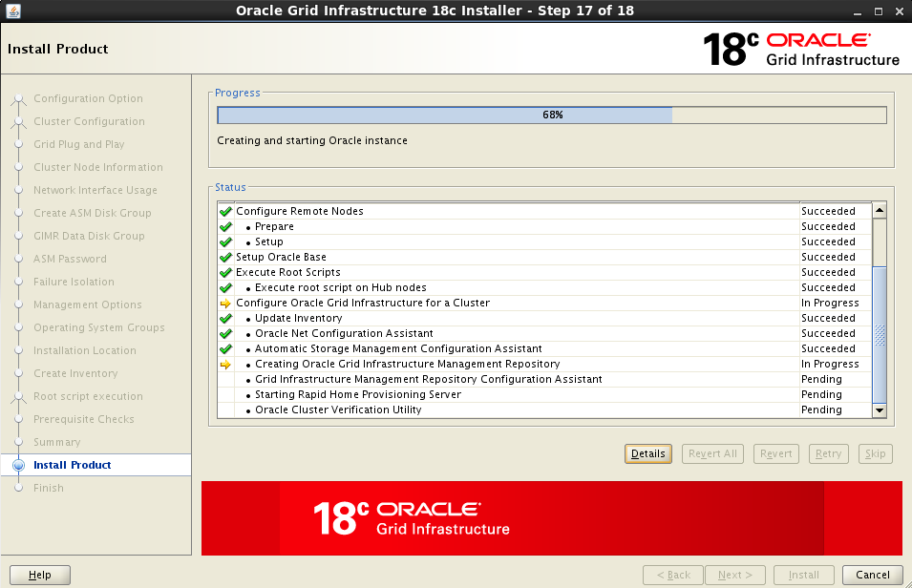Maximize the installer window
The height and width of the screenshot is (588, 912).
[x=879, y=11]
